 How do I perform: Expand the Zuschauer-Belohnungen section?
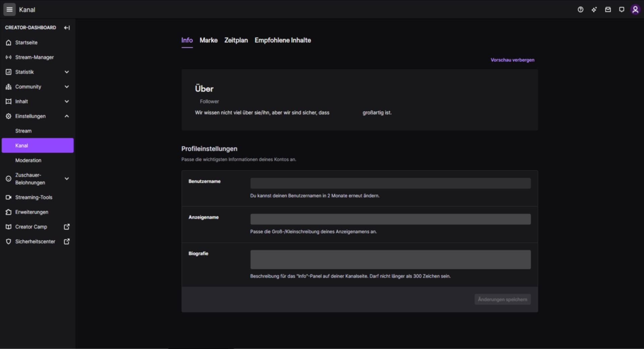67,179
